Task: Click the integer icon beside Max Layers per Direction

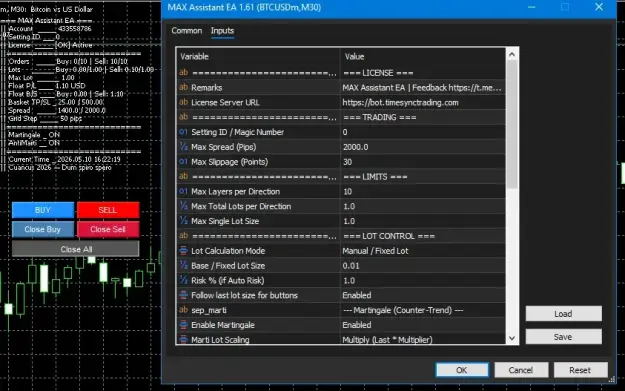Action: pos(183,191)
